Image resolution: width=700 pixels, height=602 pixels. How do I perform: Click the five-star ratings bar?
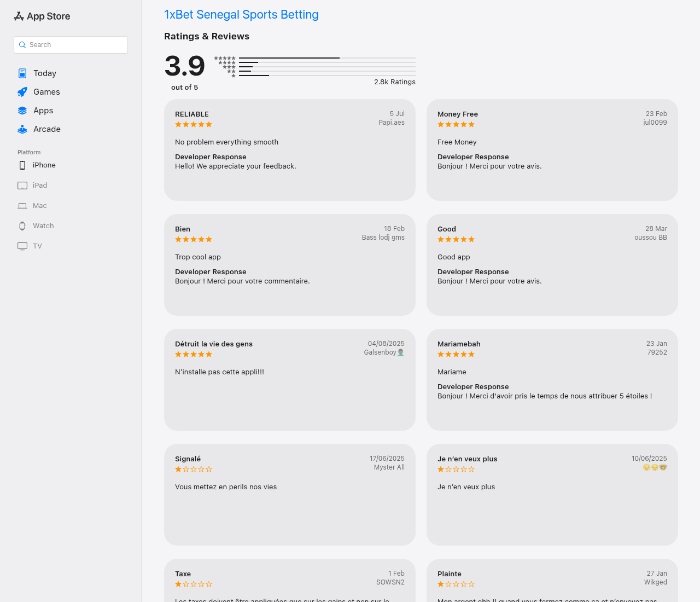pyautogui.click(x=327, y=58)
